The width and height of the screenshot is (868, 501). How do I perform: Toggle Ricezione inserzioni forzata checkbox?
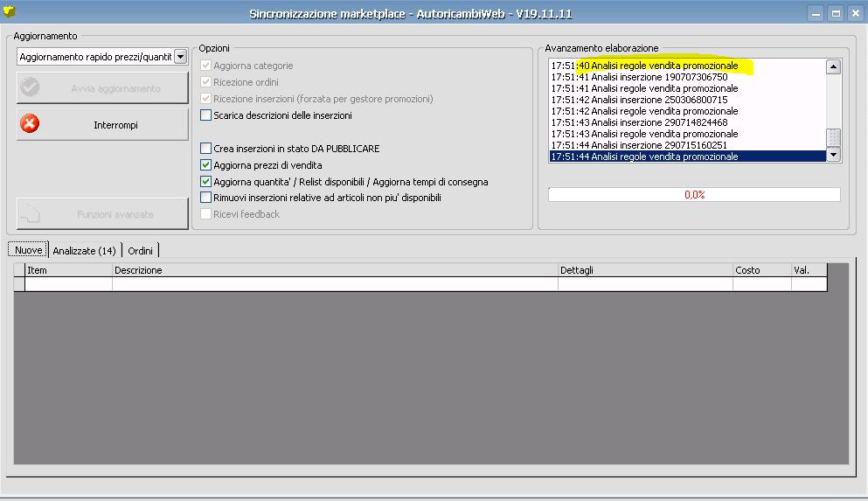coord(206,99)
